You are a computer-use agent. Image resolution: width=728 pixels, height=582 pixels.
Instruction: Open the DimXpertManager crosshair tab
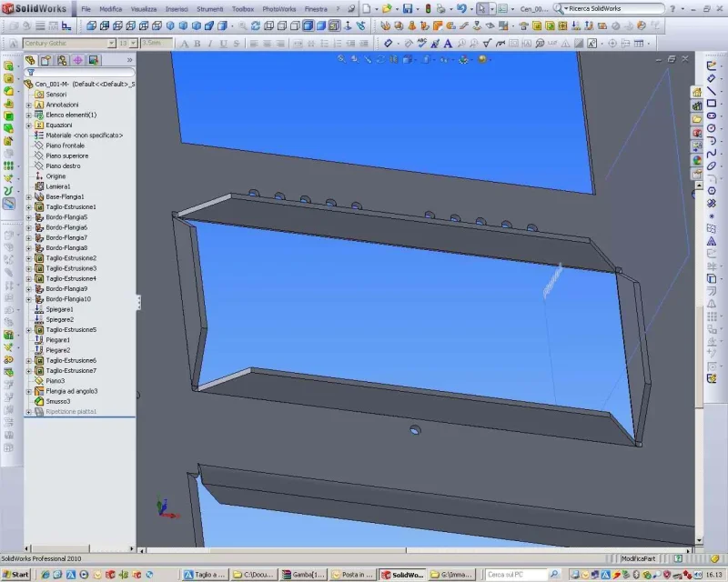(x=77, y=60)
